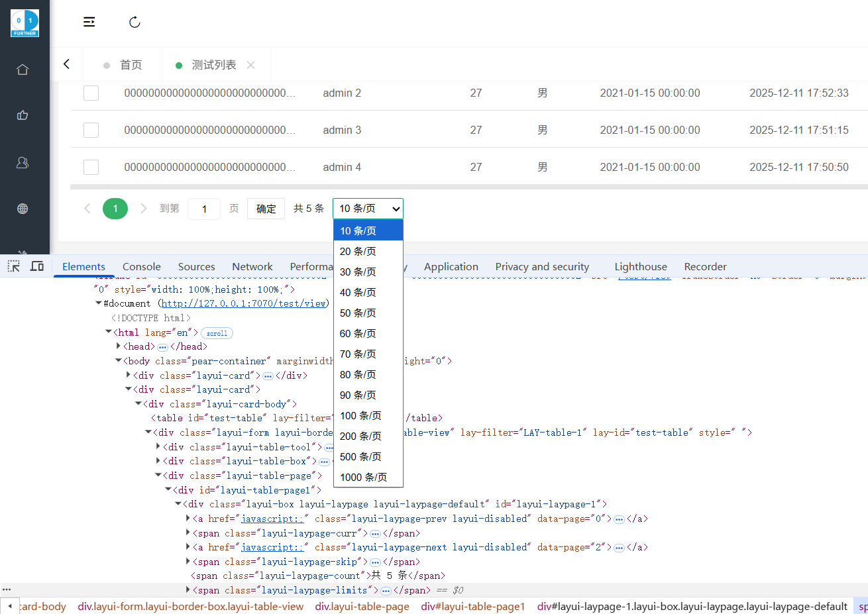The height and width of the screenshot is (614, 868).
Task: Collapse the layui-card-body div node
Action: [138, 404]
